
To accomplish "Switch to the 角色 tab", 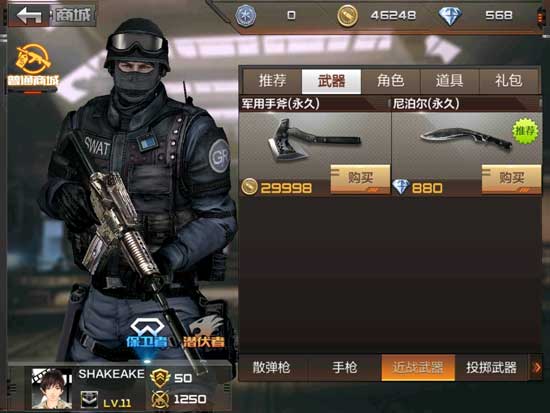I will coord(390,81).
